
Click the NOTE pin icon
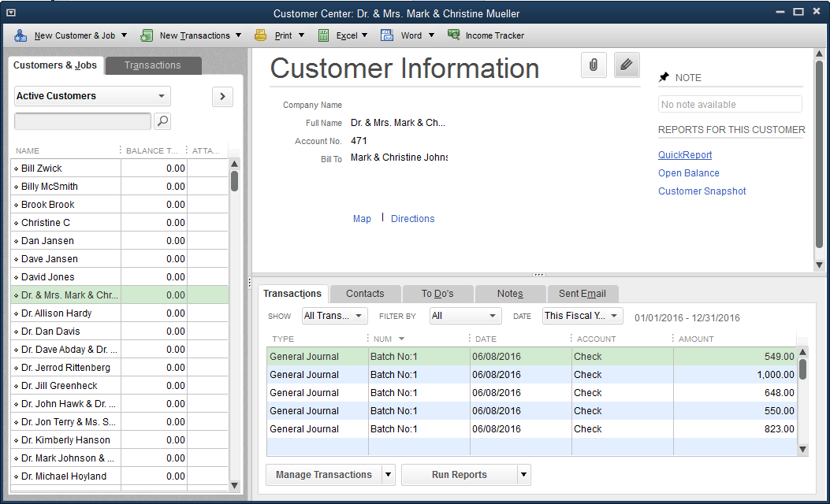(665, 77)
